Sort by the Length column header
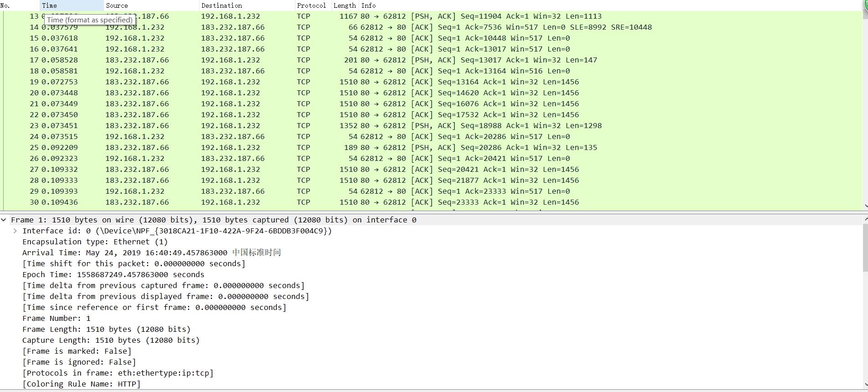This screenshot has height=392, width=868. pos(345,5)
